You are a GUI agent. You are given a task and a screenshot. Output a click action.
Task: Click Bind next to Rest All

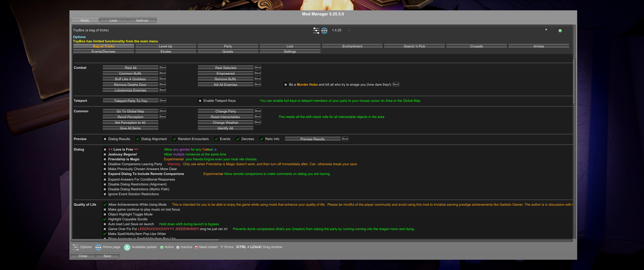[x=162, y=67]
